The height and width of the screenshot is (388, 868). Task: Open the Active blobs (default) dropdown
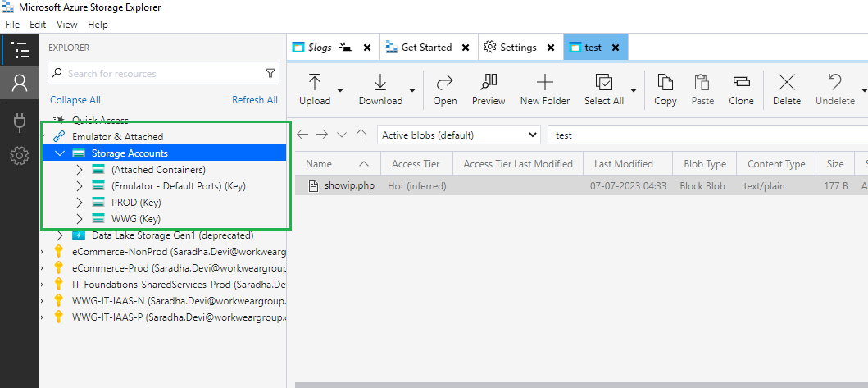[459, 135]
